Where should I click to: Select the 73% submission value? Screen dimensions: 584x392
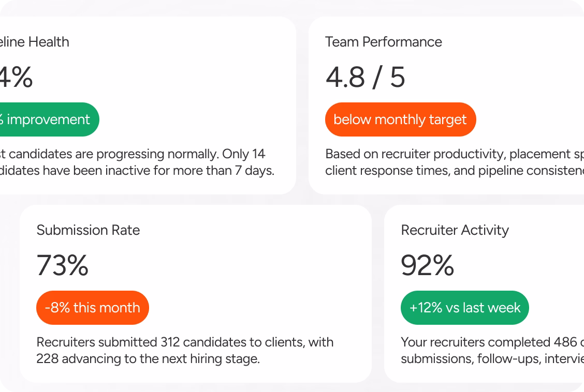[x=62, y=265]
